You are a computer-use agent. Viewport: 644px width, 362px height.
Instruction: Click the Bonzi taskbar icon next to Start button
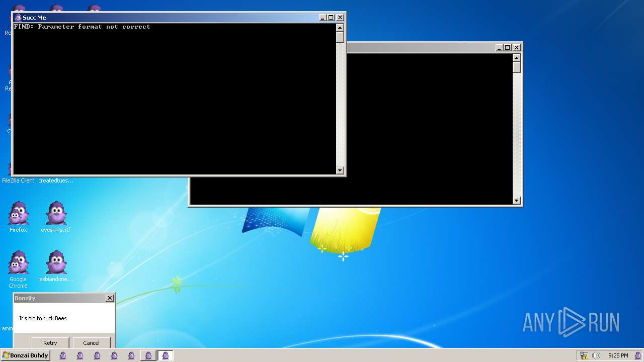(63, 355)
